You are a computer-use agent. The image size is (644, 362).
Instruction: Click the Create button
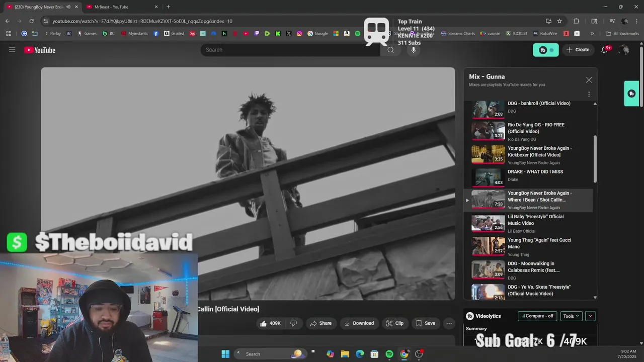point(578,50)
